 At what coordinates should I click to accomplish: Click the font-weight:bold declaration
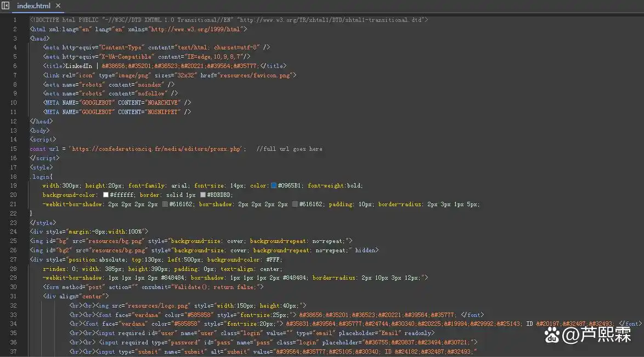tap(335, 186)
